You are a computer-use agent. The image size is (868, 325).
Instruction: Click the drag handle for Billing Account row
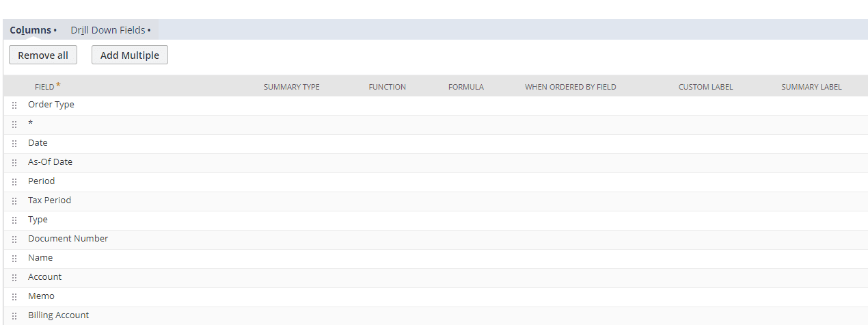14,316
